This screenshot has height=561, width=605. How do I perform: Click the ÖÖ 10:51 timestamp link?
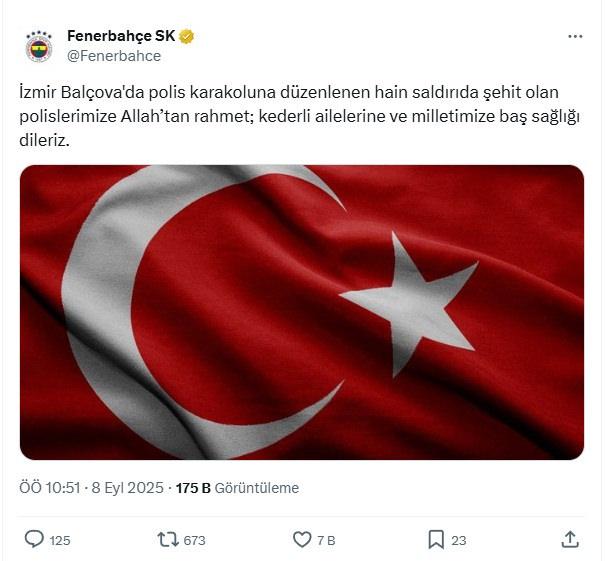50,488
